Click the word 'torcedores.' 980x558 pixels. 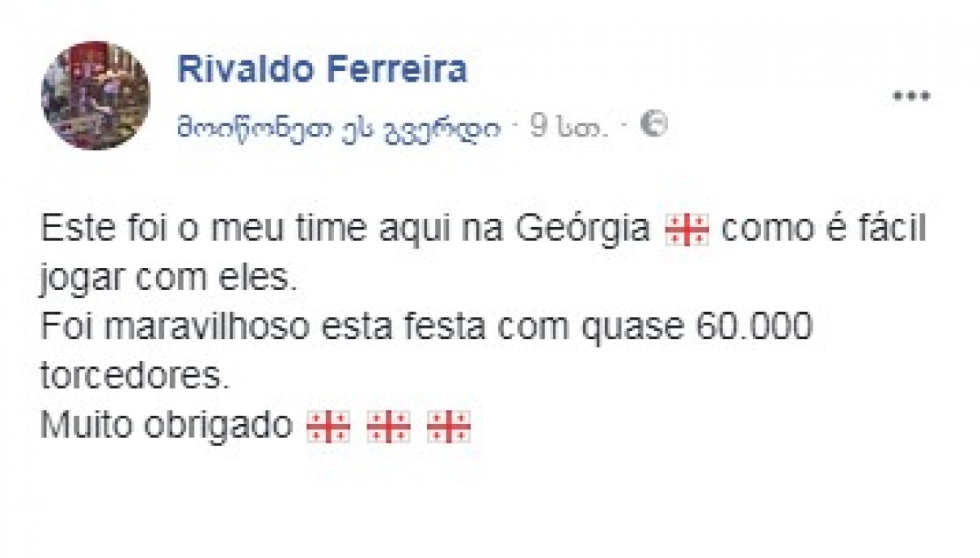coord(131,375)
